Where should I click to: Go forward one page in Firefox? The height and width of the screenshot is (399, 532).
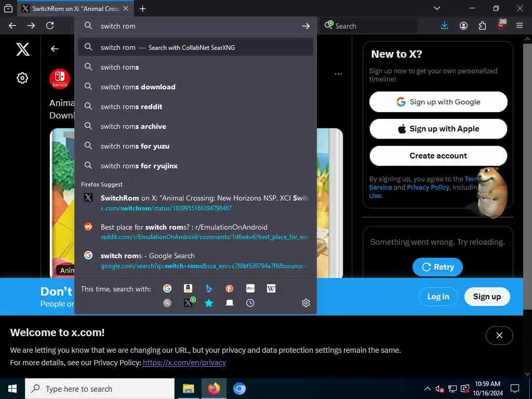(x=31, y=26)
